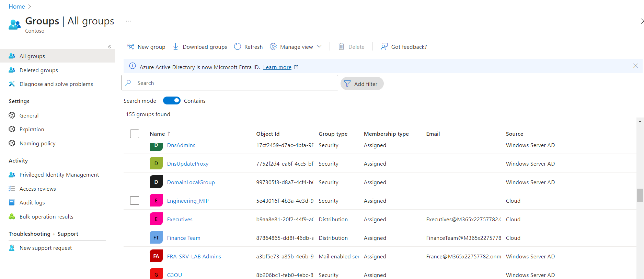Screen dimensions: 644x279
Task: Expand the Manage view dropdown chevron
Action: [x=319, y=46]
